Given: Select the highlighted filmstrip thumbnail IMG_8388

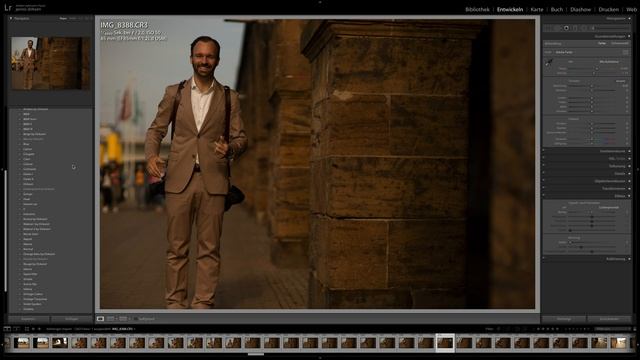Looking at the screenshot, I should pyautogui.click(x=445, y=343).
